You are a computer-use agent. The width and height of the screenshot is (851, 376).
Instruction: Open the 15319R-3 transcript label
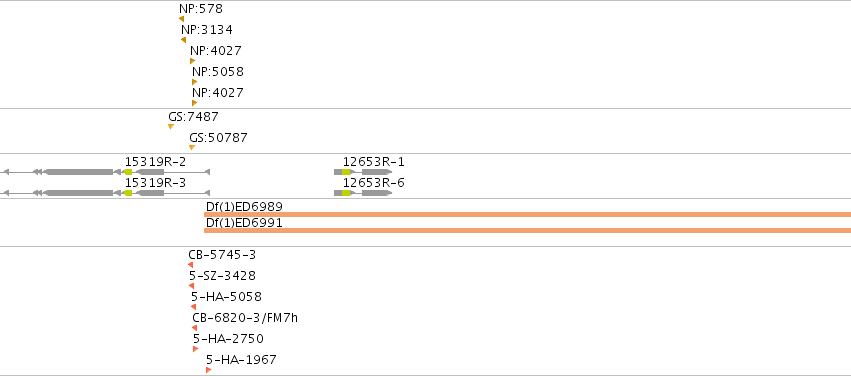click(x=155, y=183)
